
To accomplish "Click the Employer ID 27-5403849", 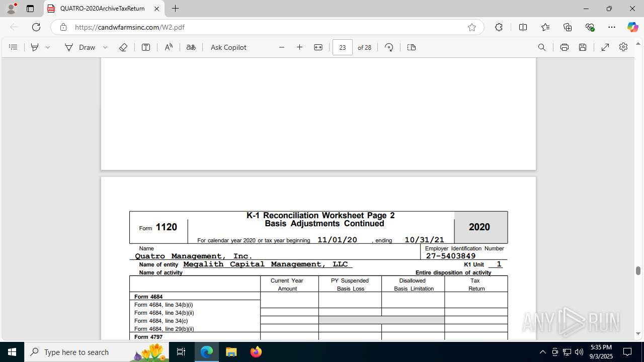I will click(451, 256).
